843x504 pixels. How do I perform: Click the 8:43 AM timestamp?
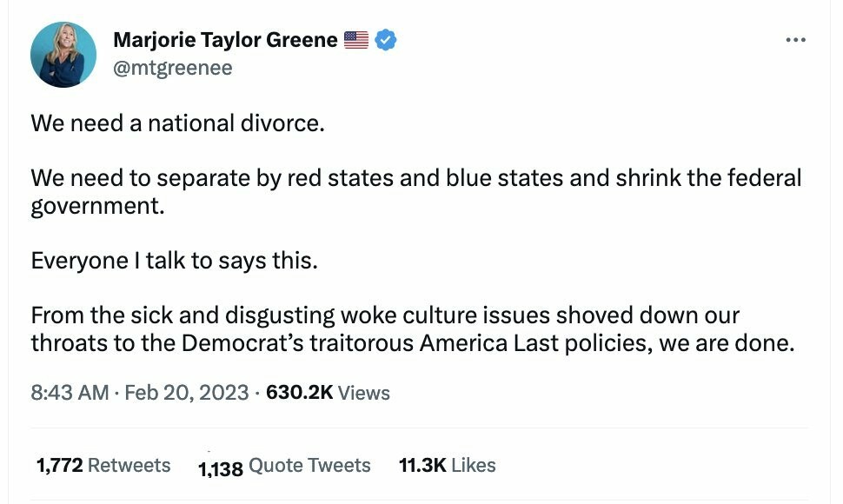70,392
